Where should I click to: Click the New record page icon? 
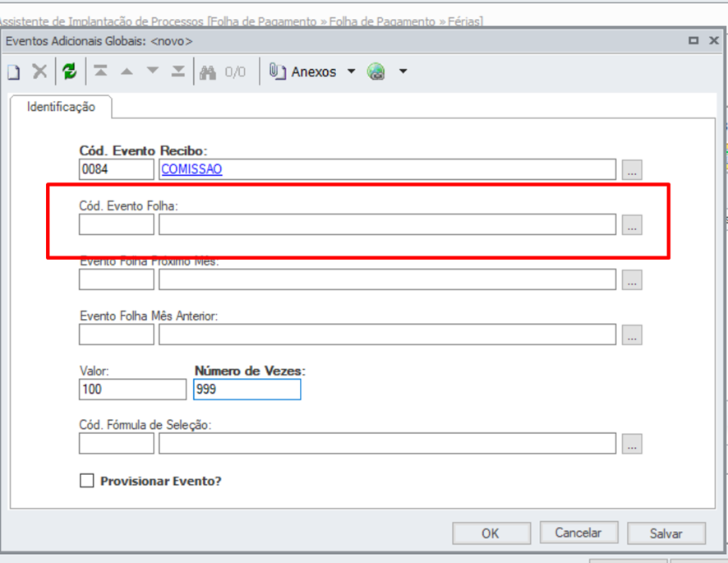[x=13, y=72]
